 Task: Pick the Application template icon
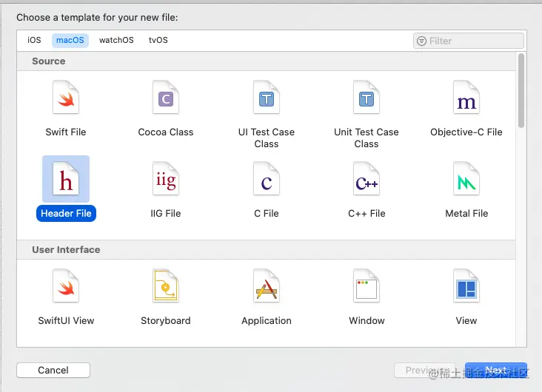click(266, 286)
